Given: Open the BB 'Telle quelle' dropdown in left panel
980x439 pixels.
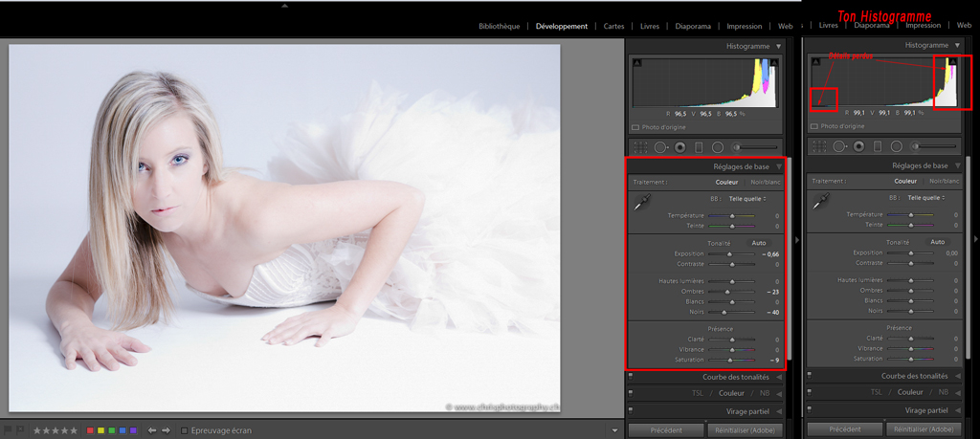Looking at the screenshot, I should (x=748, y=198).
